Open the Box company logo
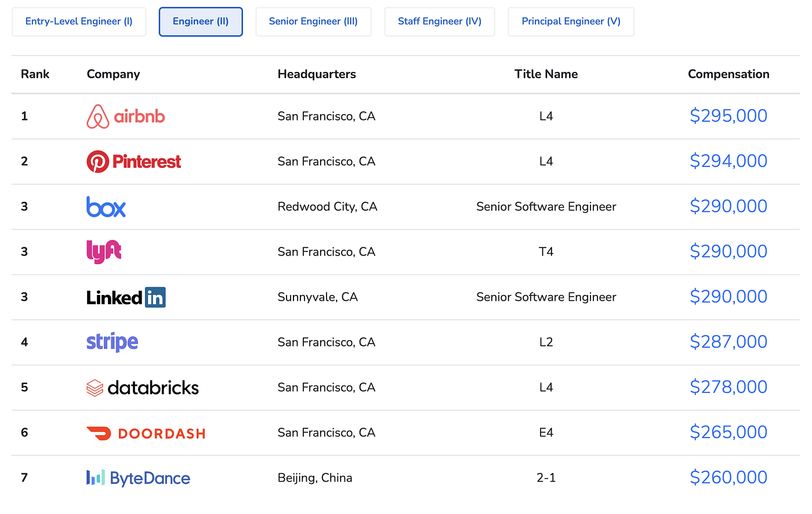Image resolution: width=812 pixels, height=514 pixels. 106,207
